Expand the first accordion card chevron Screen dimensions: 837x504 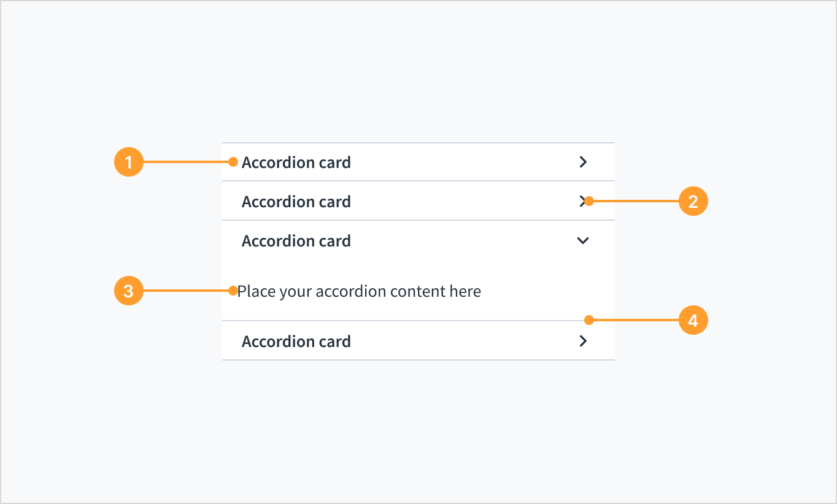click(x=583, y=162)
